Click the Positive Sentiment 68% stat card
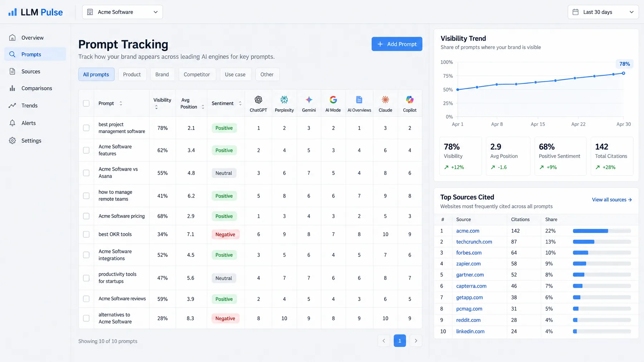Viewport: 644px width, 362px height. pos(560,156)
